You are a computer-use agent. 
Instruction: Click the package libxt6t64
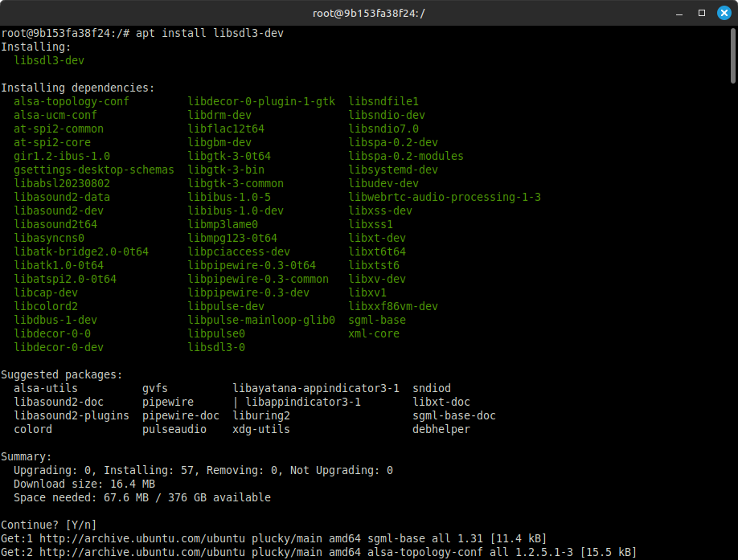(377, 251)
